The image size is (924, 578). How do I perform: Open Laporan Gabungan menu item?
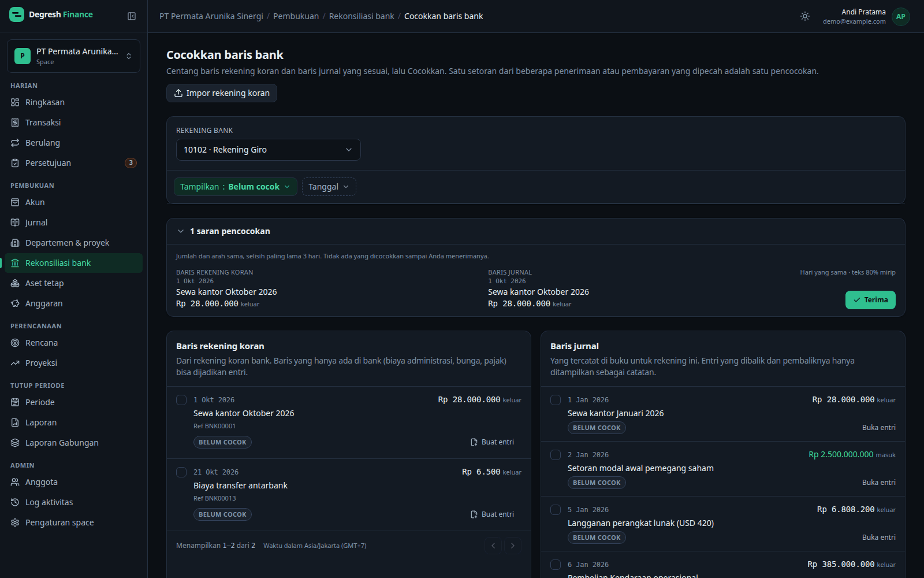point(73,443)
